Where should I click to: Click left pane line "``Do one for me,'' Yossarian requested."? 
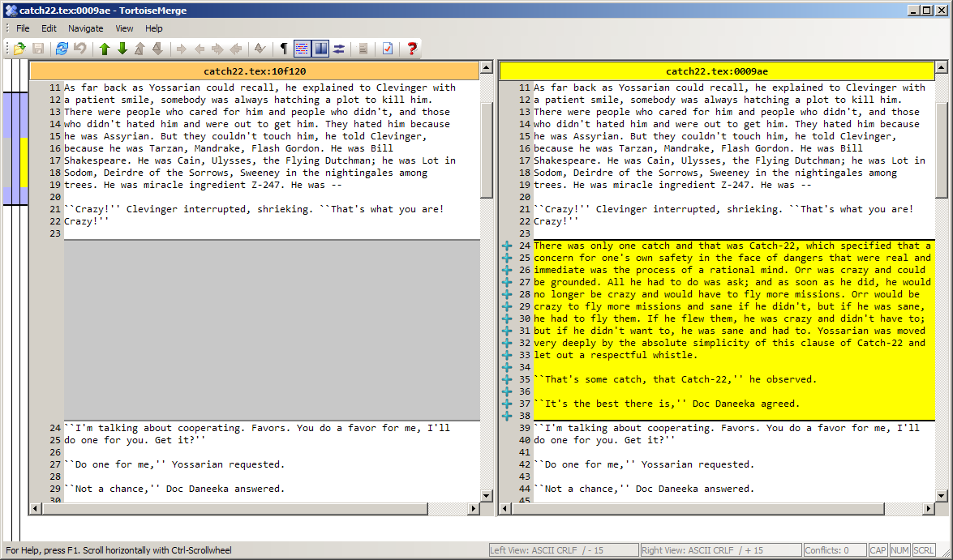tap(174, 464)
